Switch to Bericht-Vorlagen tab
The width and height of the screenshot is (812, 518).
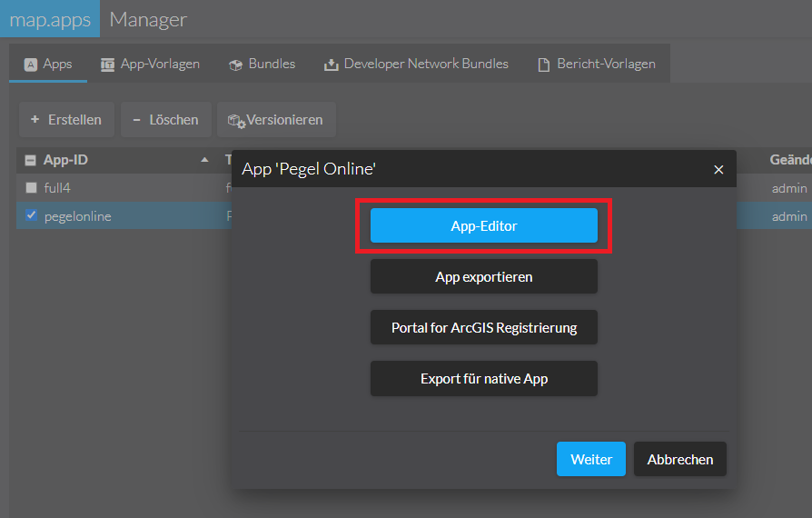pos(597,64)
